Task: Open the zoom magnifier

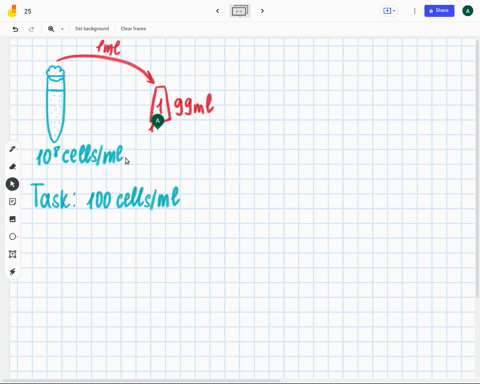Action: tap(51, 29)
